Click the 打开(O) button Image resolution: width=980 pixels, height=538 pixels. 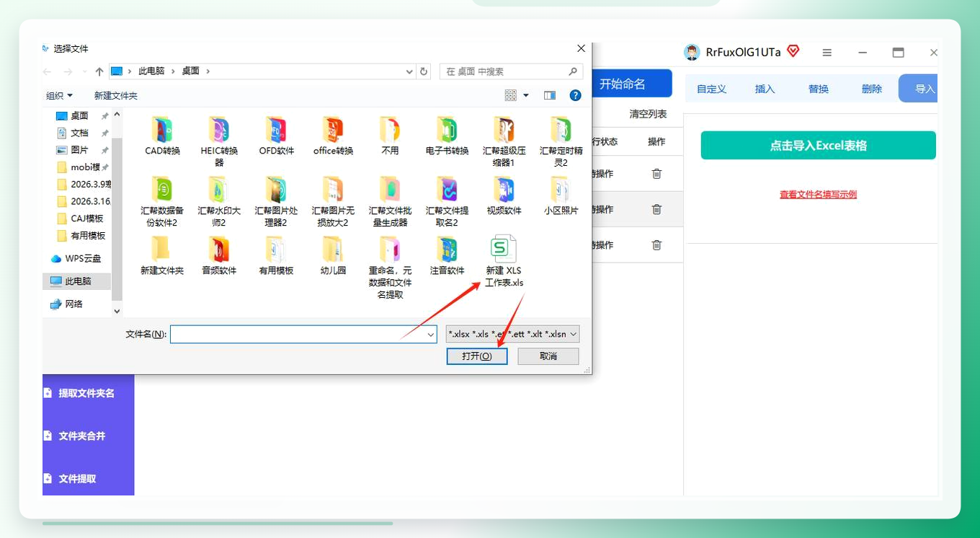coord(477,356)
